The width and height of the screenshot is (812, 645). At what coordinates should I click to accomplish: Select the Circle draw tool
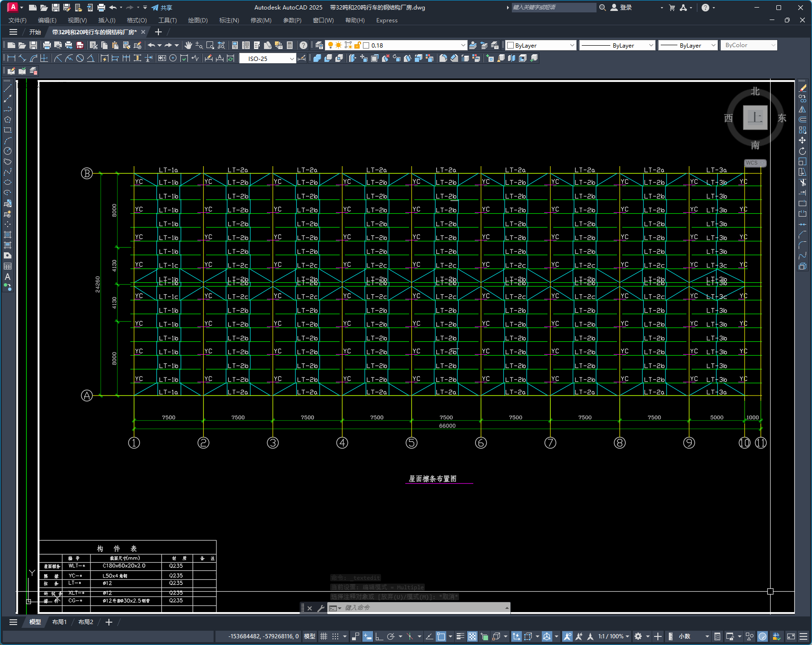pos(8,151)
